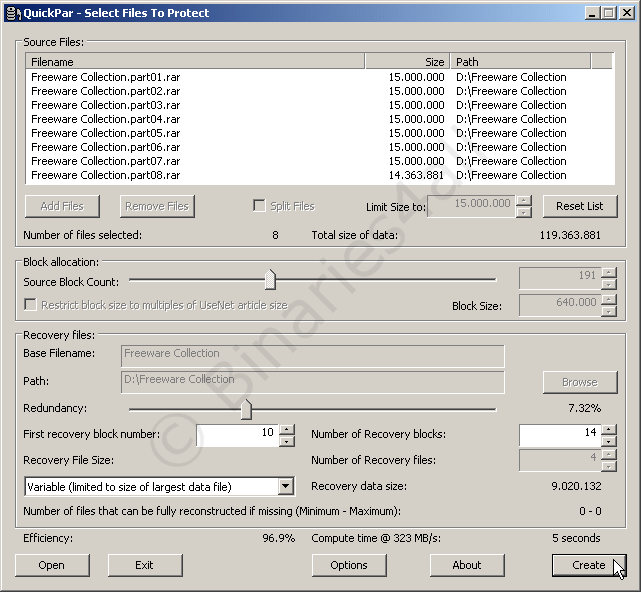
Task: Click the Create button
Action: (x=589, y=565)
